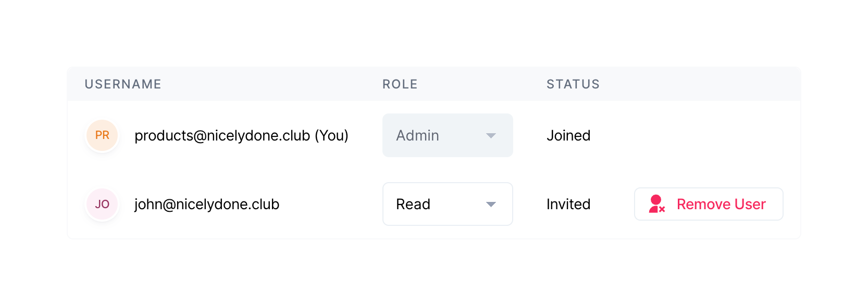
Task: Select the products@nicelydone.club username
Action: tap(222, 135)
